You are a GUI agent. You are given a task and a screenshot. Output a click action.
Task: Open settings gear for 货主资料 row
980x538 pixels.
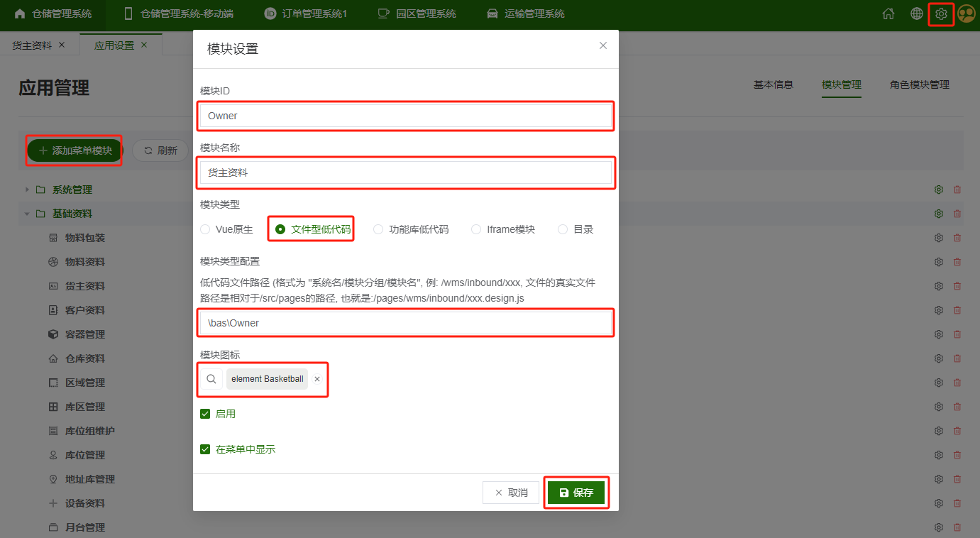click(939, 286)
